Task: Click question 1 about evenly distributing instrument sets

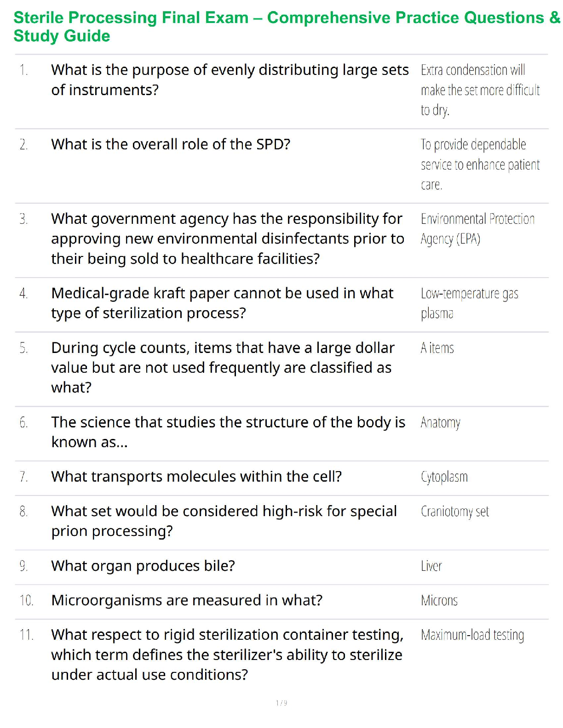Action: [x=230, y=80]
